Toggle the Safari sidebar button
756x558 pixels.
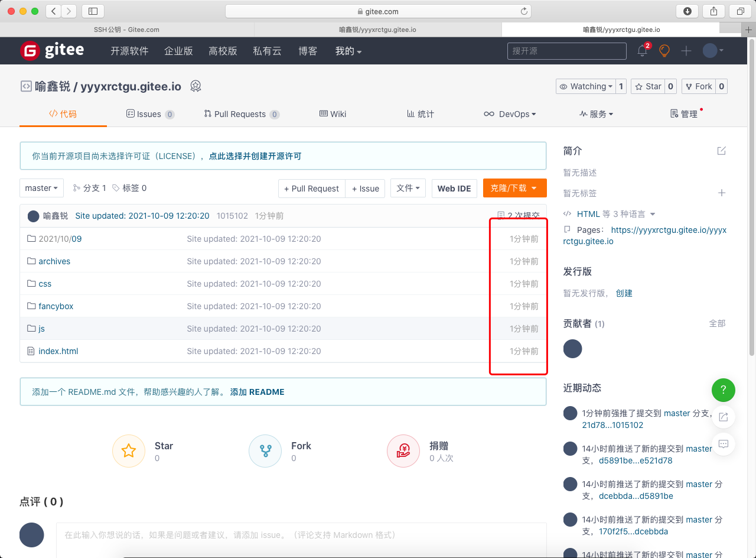click(93, 11)
